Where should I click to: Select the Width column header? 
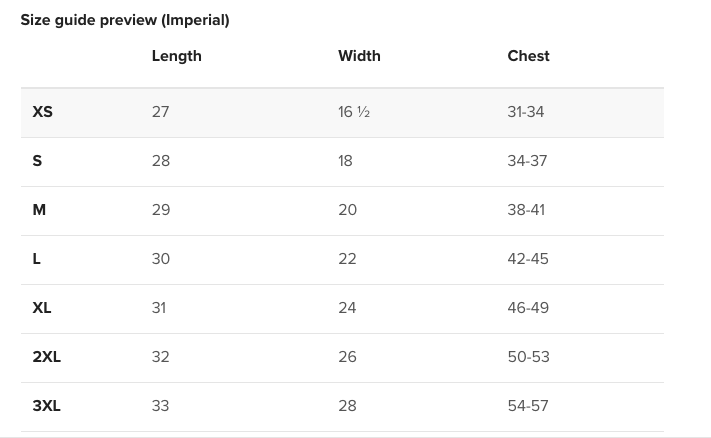359,56
